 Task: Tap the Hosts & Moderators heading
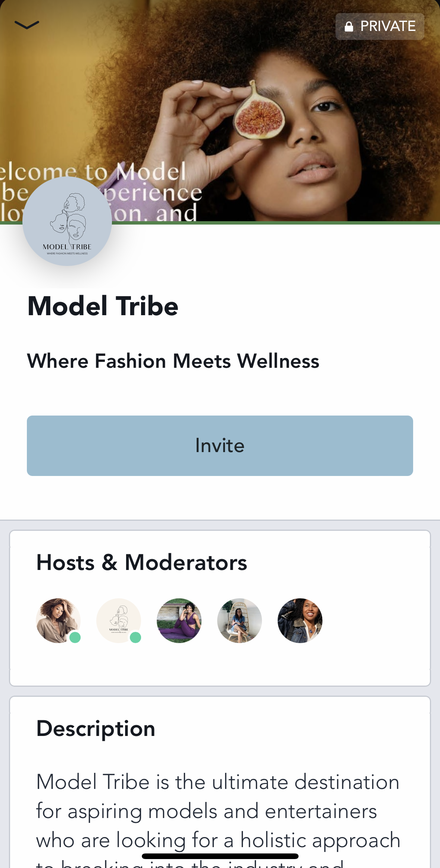pyautogui.click(x=141, y=563)
